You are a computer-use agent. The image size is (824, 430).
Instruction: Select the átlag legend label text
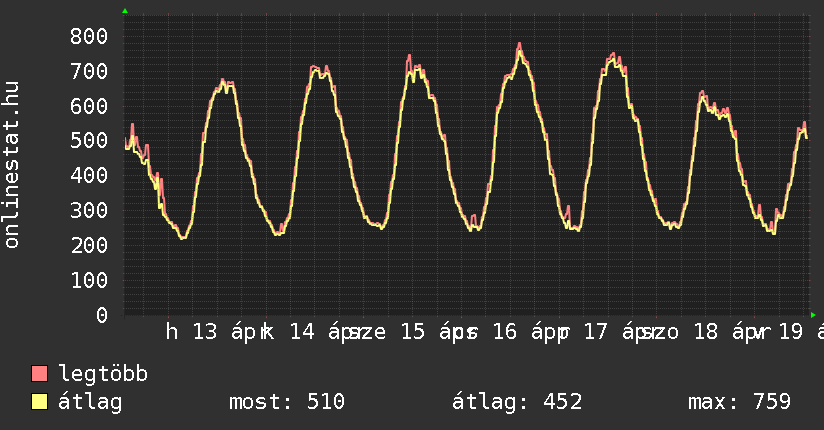(x=90, y=402)
